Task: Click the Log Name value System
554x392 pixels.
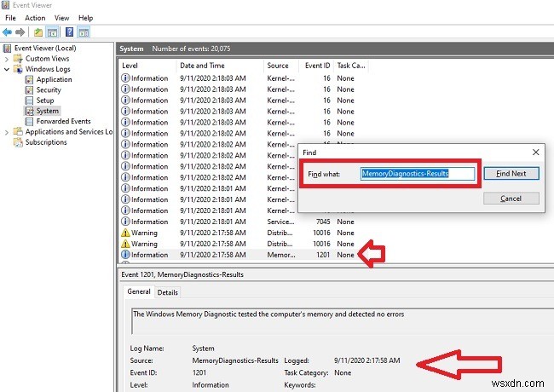Action: [x=203, y=349]
